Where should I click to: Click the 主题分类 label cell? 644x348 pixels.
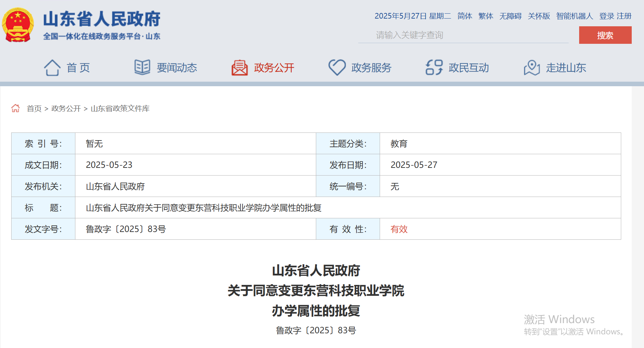coord(348,144)
